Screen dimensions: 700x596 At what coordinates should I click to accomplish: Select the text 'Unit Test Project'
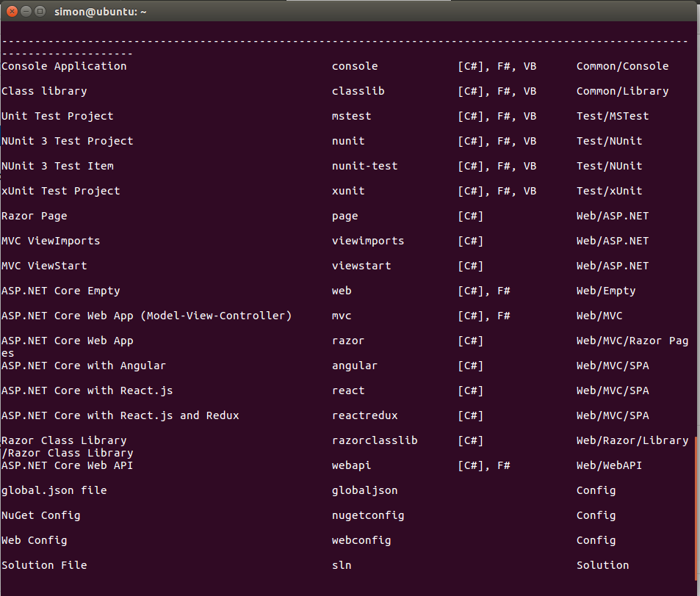tap(57, 117)
